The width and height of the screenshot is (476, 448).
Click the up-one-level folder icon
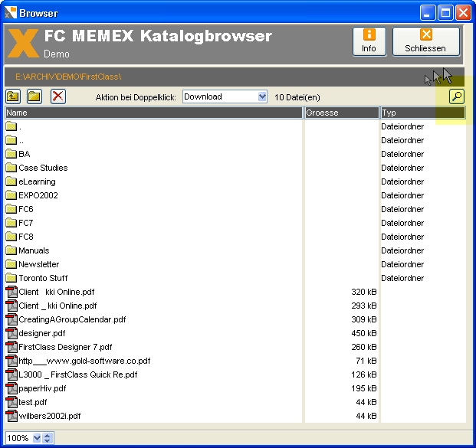click(x=13, y=96)
